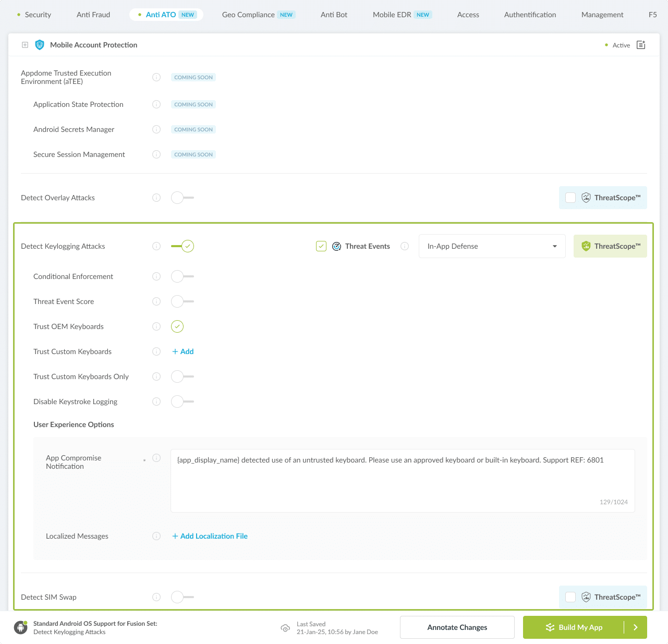The width and height of the screenshot is (668, 644).
Task: Toggle Detect Overlay Attacks switch
Action: [183, 198]
